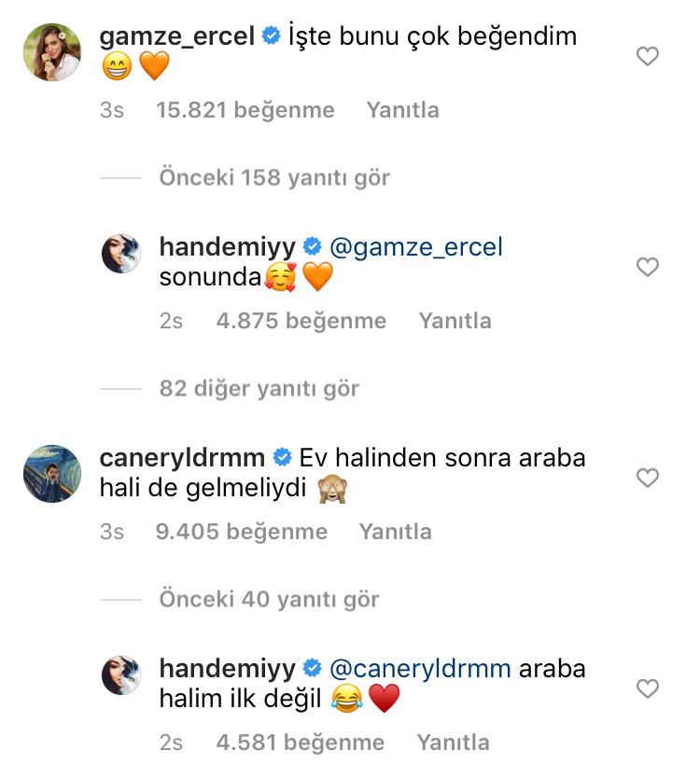Open gamze_ercel's profile picture
This screenshot has height=764, width=700.
tap(52, 51)
